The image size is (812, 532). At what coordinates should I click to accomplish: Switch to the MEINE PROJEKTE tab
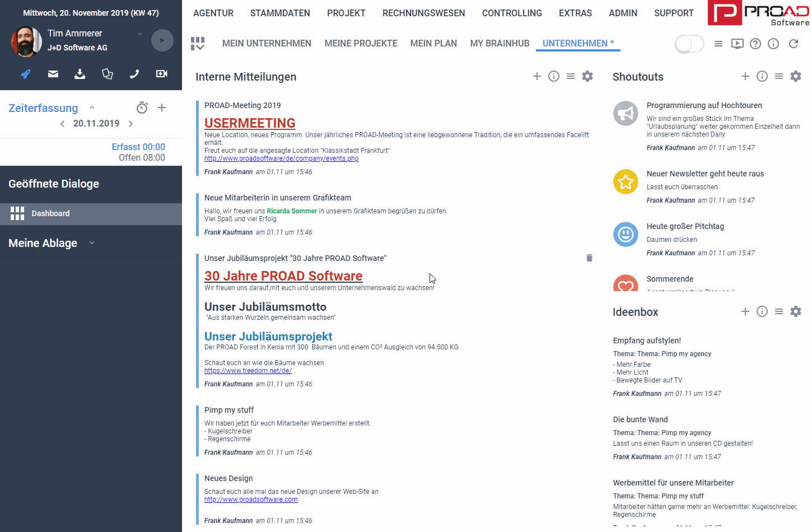coord(361,43)
